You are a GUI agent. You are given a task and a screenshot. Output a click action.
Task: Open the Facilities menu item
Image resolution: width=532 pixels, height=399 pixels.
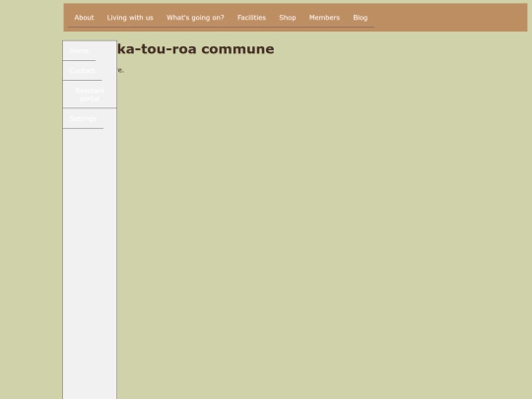coord(251,18)
